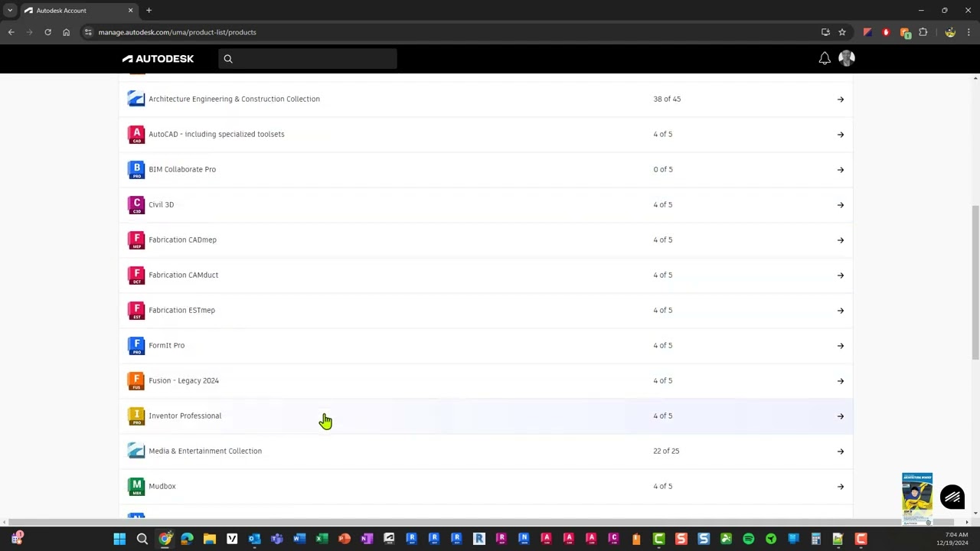Viewport: 980px width, 551px height.
Task: Open the Media & Entertainment Collection row arrow
Action: tap(841, 452)
